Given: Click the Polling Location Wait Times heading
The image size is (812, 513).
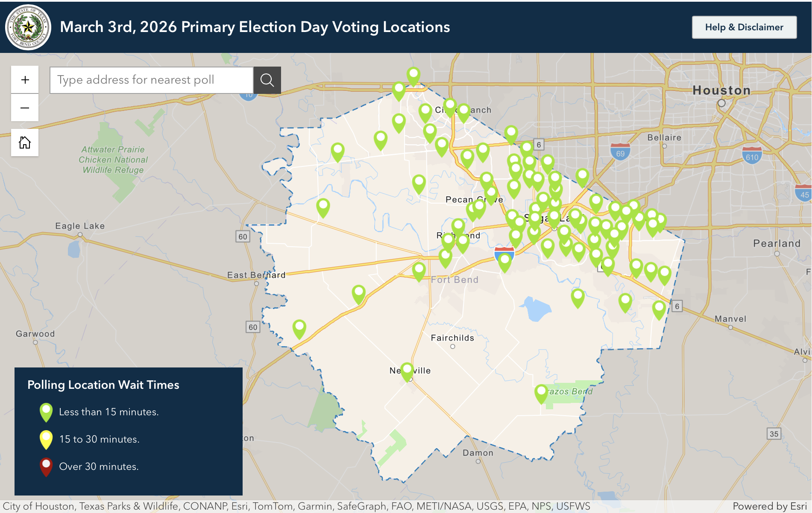Looking at the screenshot, I should 103,385.
